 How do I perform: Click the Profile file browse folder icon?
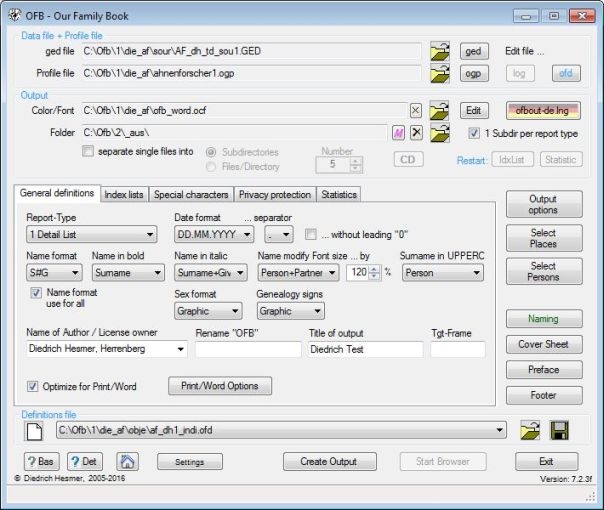(440, 74)
